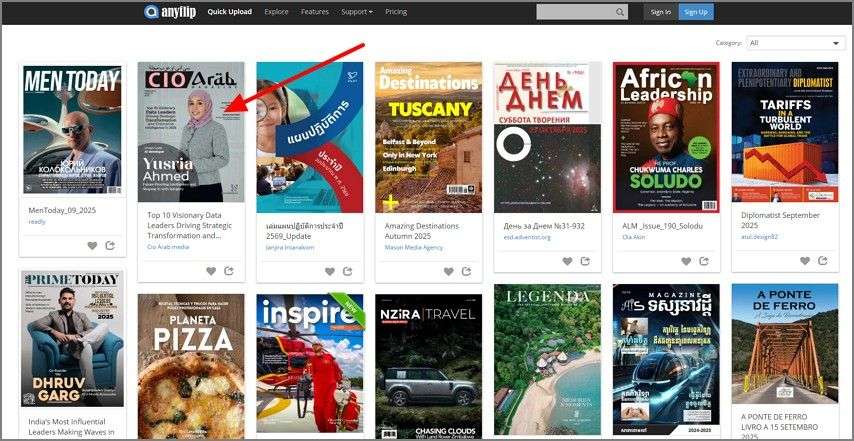
Task: Like the День за Днем №31-932 book
Action: (x=567, y=261)
